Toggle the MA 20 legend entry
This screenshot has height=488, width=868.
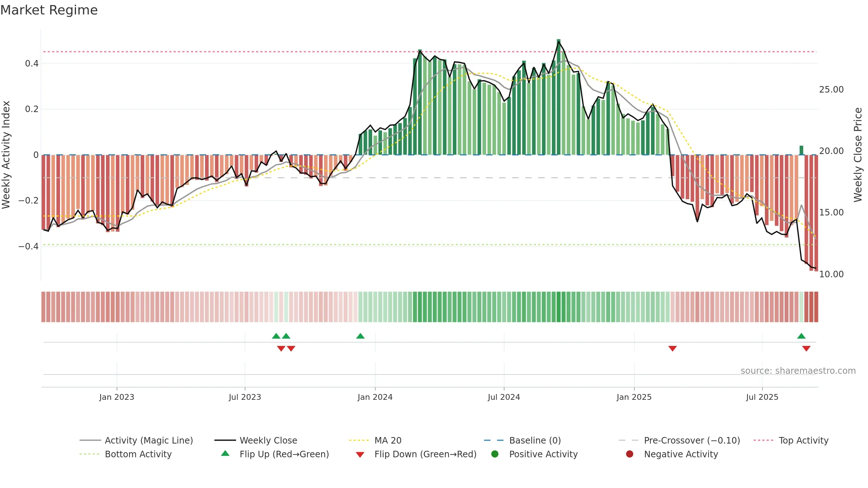[375, 440]
